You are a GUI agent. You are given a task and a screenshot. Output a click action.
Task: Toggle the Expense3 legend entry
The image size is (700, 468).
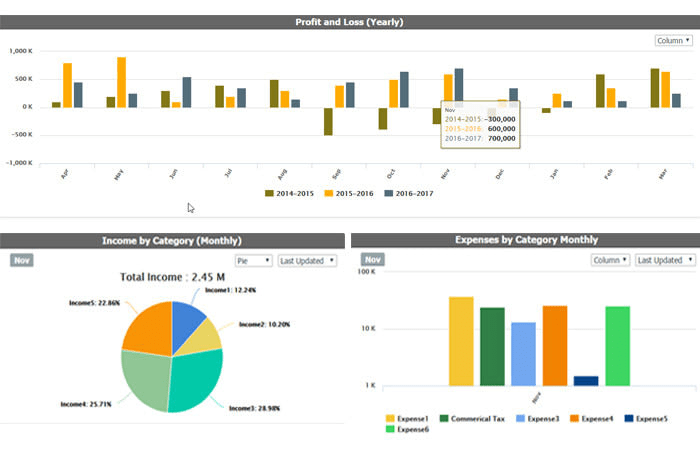[538, 418]
